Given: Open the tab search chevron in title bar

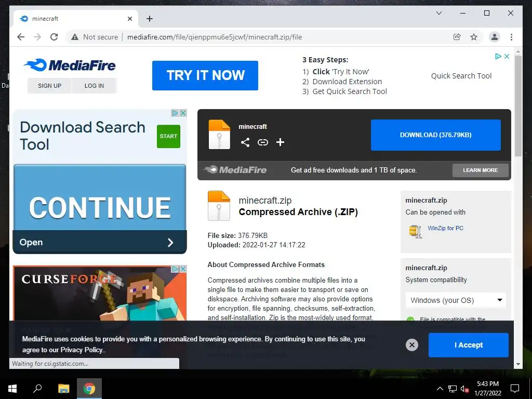Looking at the screenshot, I should 438,13.
